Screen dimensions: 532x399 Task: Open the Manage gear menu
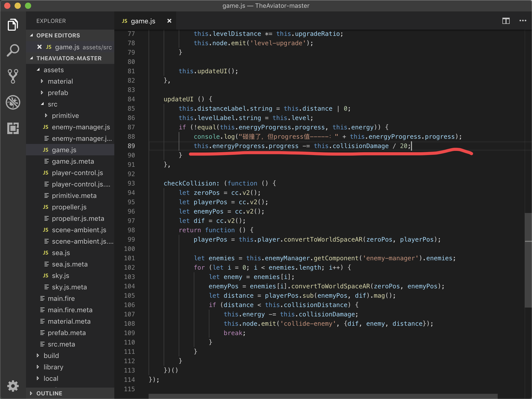point(13,386)
